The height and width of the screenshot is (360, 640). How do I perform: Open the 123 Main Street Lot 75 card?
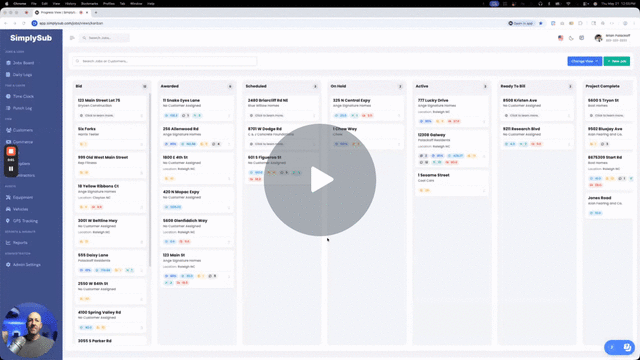point(111,108)
